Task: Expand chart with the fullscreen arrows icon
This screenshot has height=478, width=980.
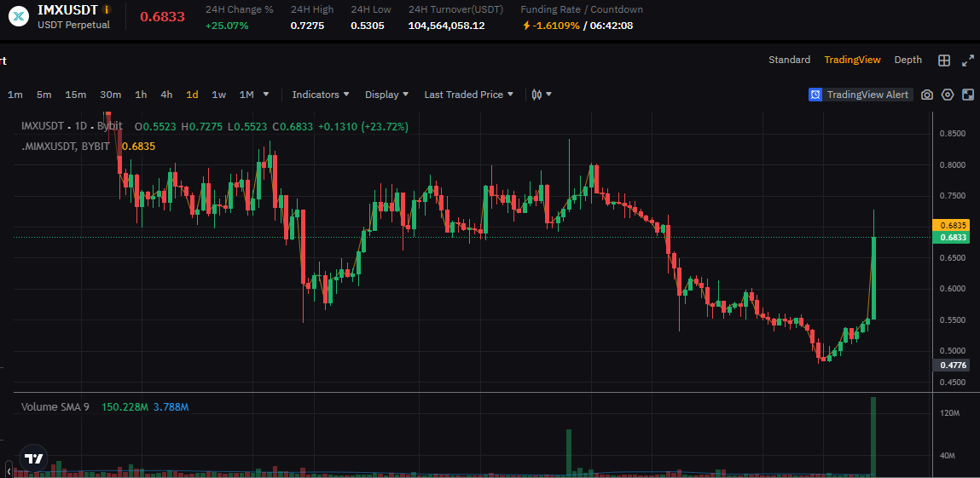Action: pyautogui.click(x=967, y=60)
